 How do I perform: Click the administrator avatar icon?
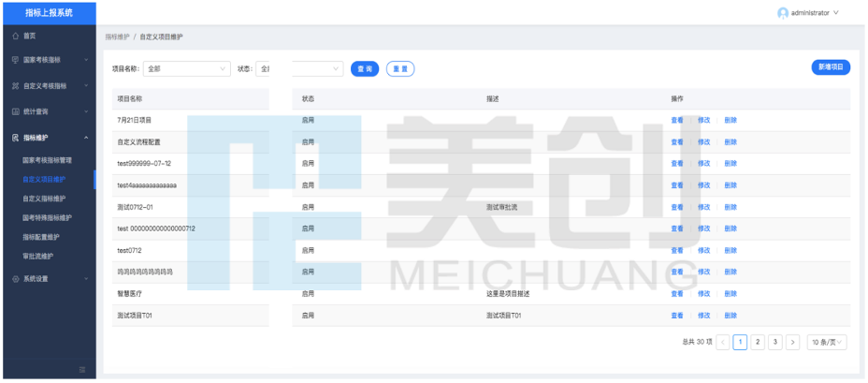click(x=783, y=13)
